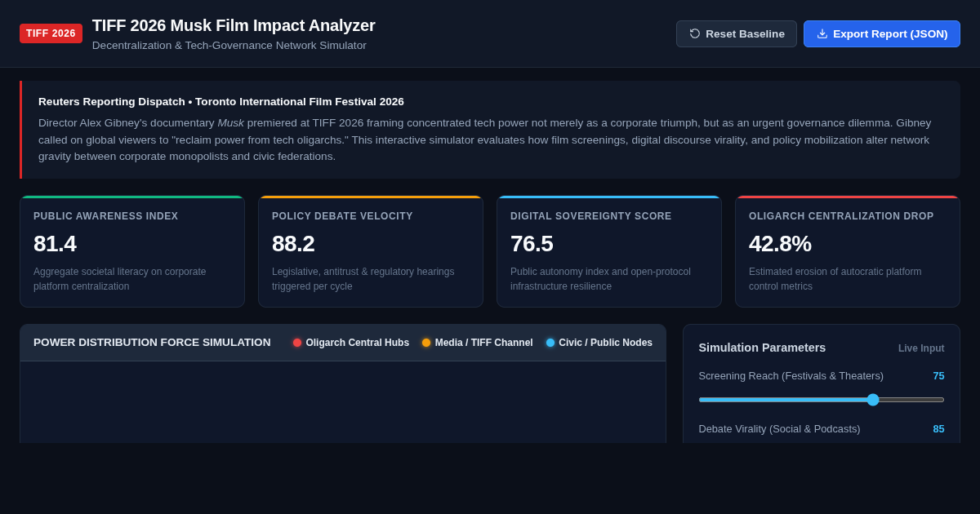Image resolution: width=980 pixels, height=514 pixels.
Task: Click the Live Input label
Action: pos(921,348)
